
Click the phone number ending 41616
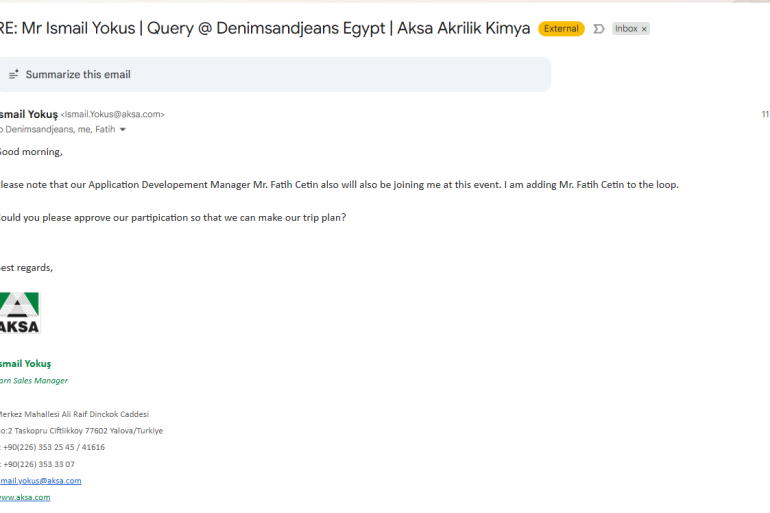coord(53,447)
